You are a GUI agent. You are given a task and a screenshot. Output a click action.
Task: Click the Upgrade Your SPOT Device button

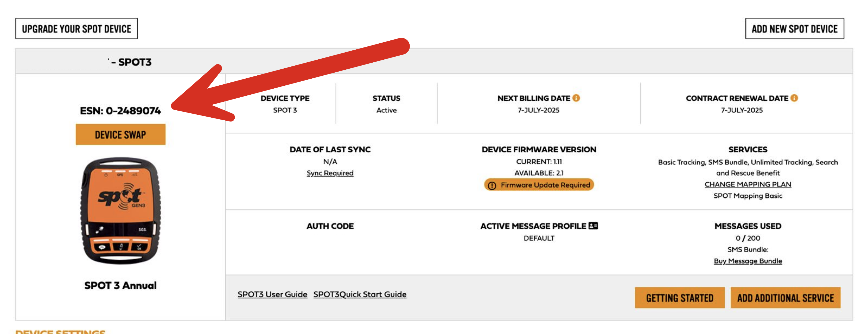tap(76, 29)
